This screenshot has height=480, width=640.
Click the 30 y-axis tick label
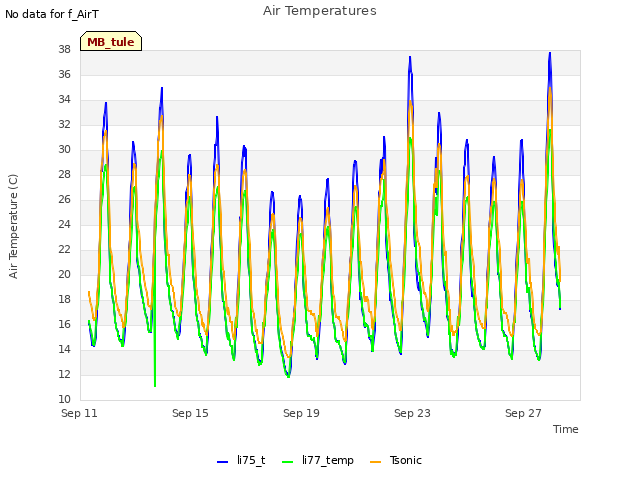coord(64,149)
